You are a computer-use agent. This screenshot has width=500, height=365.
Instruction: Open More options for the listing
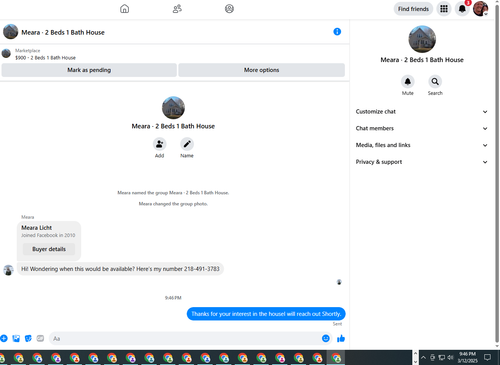pyautogui.click(x=261, y=70)
